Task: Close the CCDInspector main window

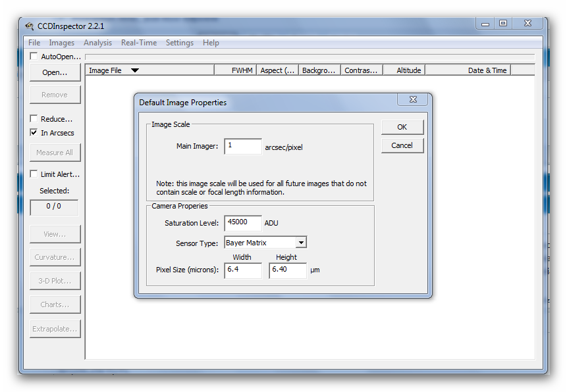Action: pos(527,24)
